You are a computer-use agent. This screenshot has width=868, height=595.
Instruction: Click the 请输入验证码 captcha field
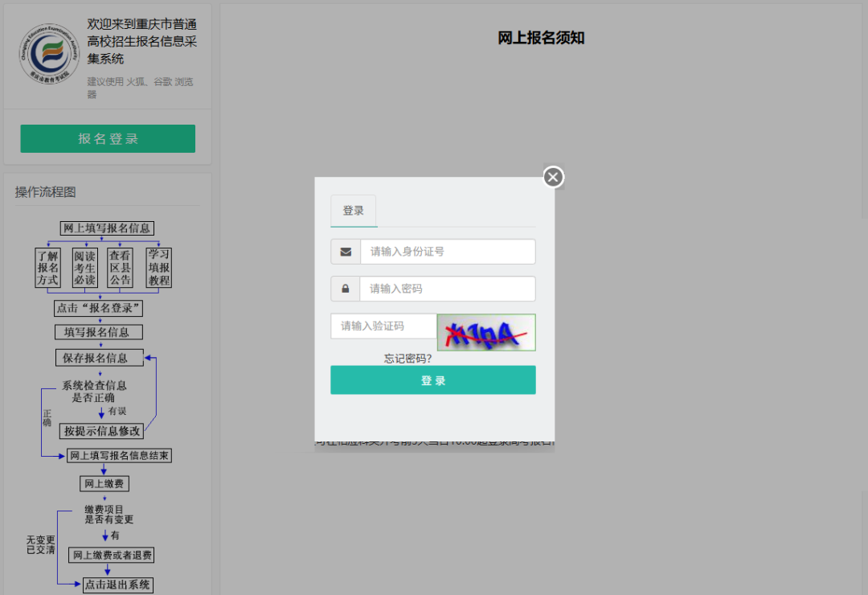pyautogui.click(x=383, y=326)
